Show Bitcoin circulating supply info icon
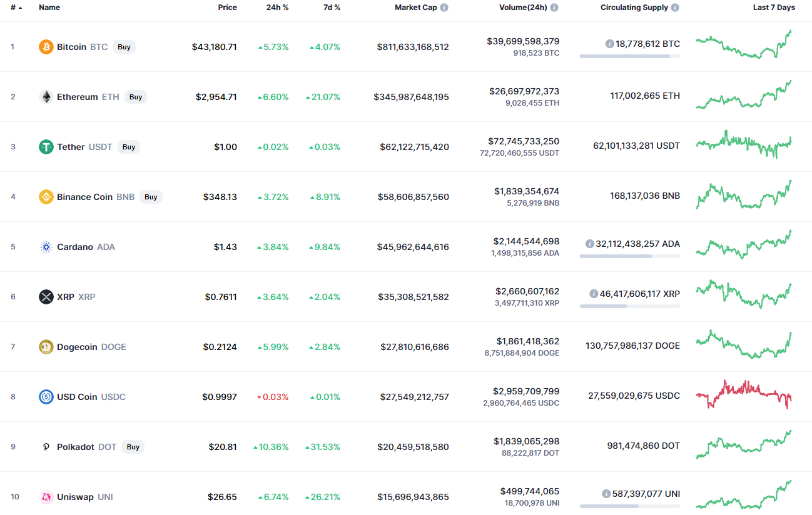Viewport: 812px width, 515px height. click(609, 44)
